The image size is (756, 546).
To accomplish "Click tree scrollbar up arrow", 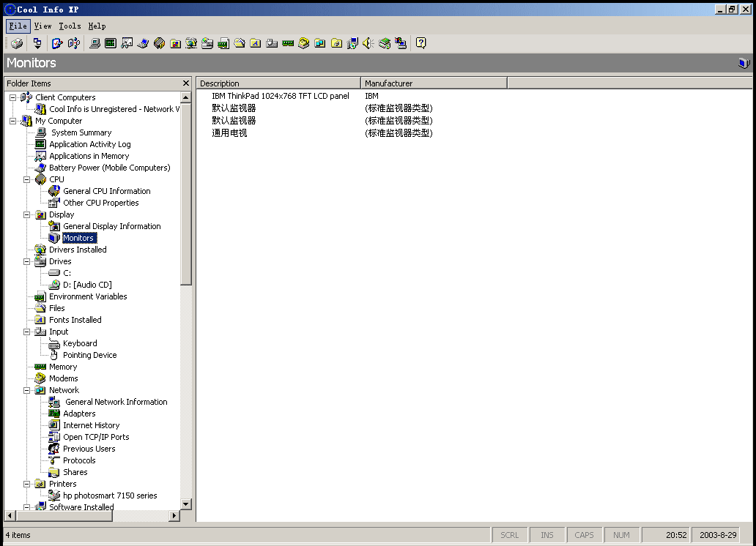I will (185, 97).
